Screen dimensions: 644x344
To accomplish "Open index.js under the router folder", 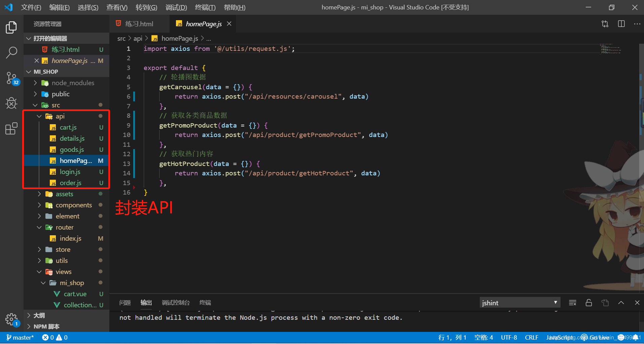I will (x=67, y=238).
